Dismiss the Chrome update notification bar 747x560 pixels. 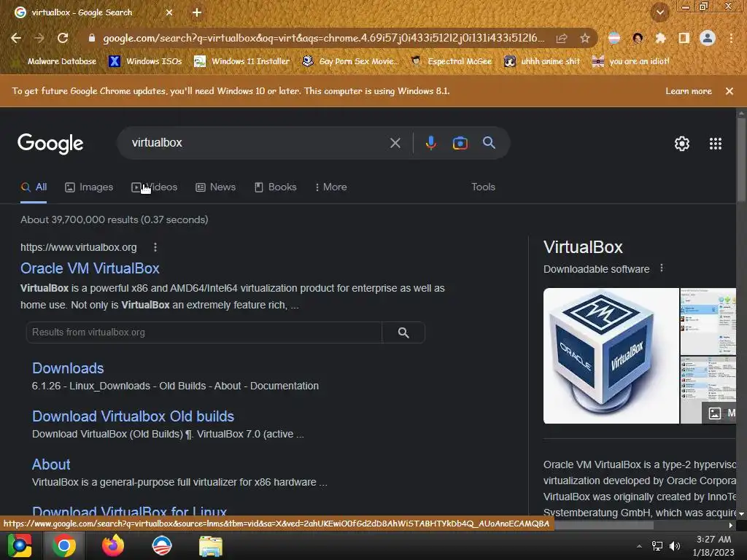[x=729, y=91]
